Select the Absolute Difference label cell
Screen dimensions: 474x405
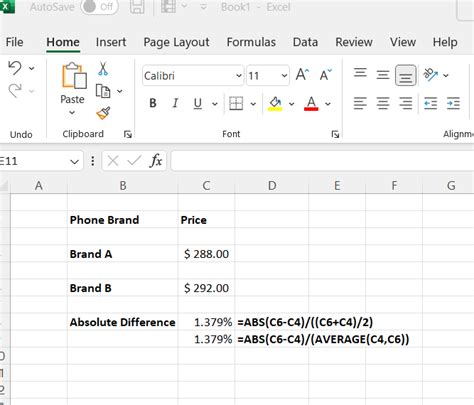point(122,322)
